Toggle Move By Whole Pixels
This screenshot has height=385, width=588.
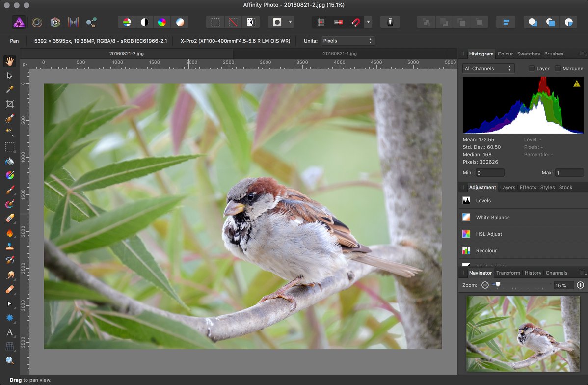click(x=338, y=22)
